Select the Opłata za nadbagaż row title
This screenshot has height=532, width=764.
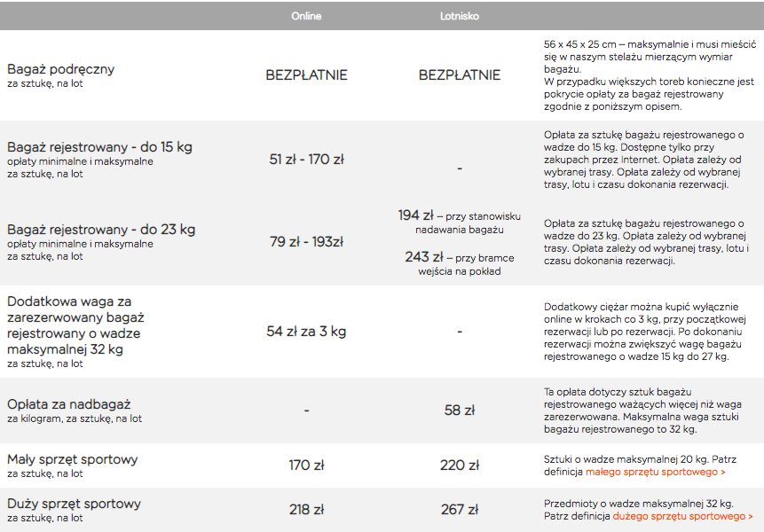[x=68, y=404]
